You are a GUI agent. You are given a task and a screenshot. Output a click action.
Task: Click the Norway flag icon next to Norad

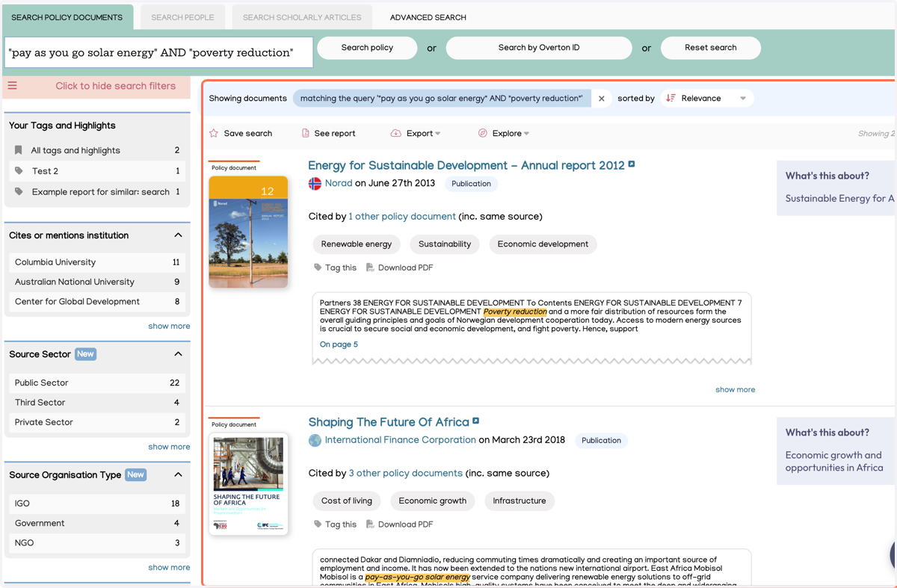[315, 184]
